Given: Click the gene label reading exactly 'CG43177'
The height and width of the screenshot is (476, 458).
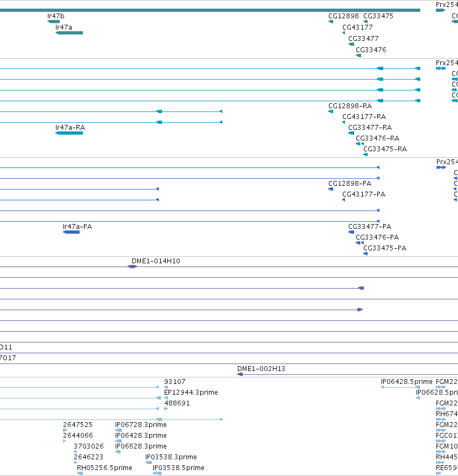Looking at the screenshot, I should point(357,27).
